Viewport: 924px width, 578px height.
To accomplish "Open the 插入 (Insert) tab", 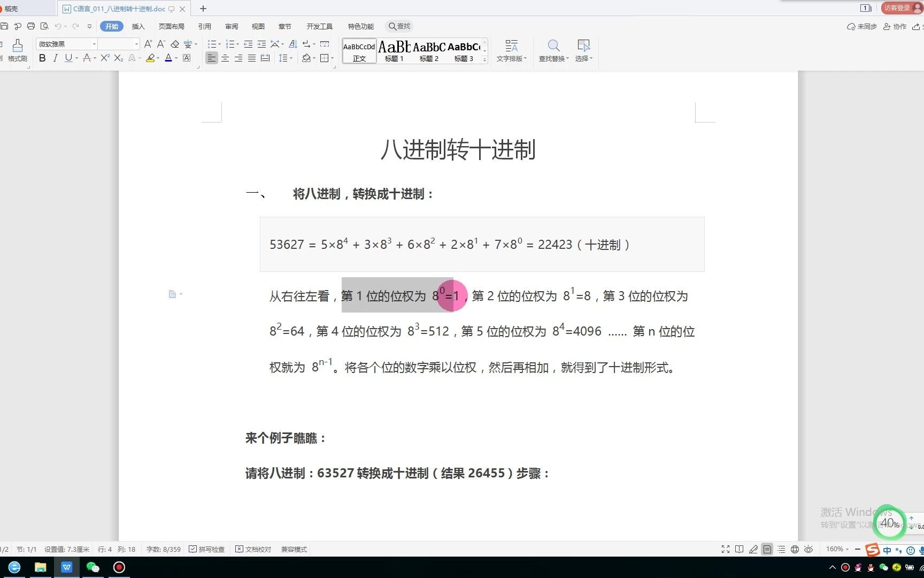I will click(x=138, y=26).
